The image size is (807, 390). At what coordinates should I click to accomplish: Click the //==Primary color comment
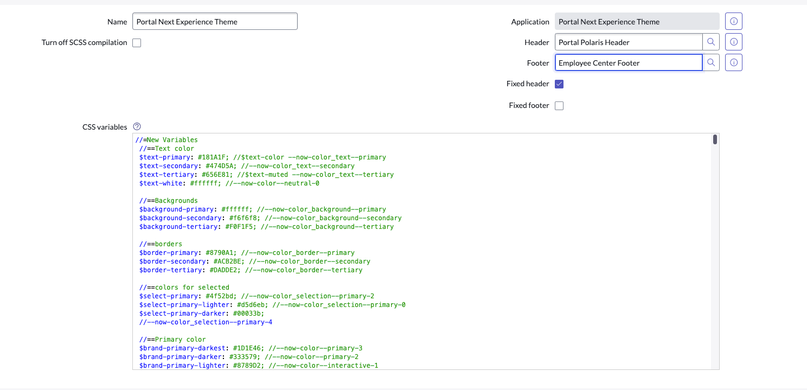172,339
